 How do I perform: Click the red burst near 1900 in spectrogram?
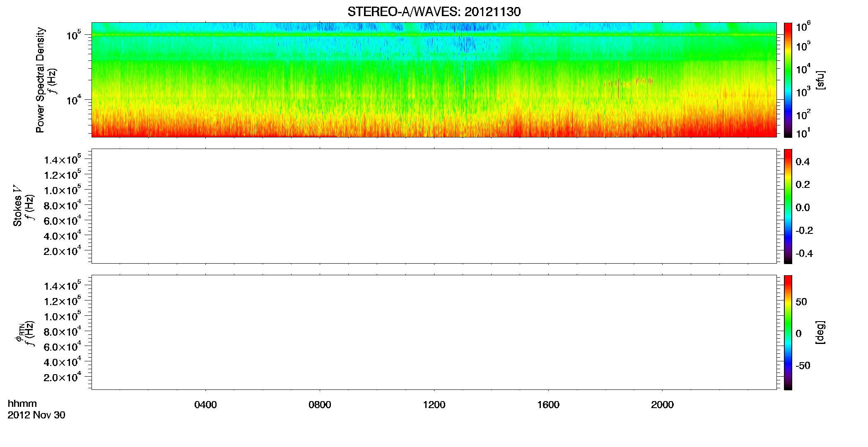(644, 81)
